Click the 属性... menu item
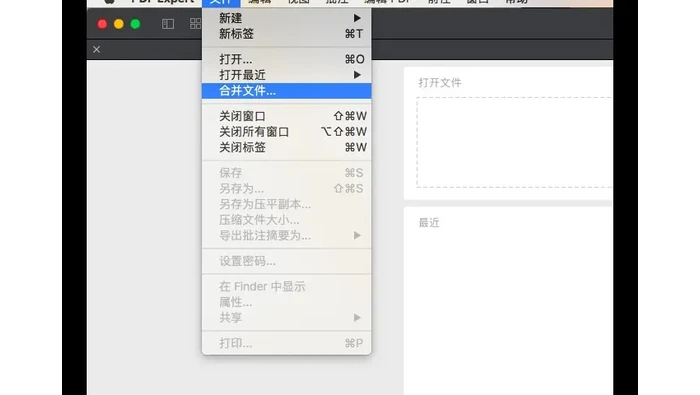The image size is (700, 395). coord(287,302)
